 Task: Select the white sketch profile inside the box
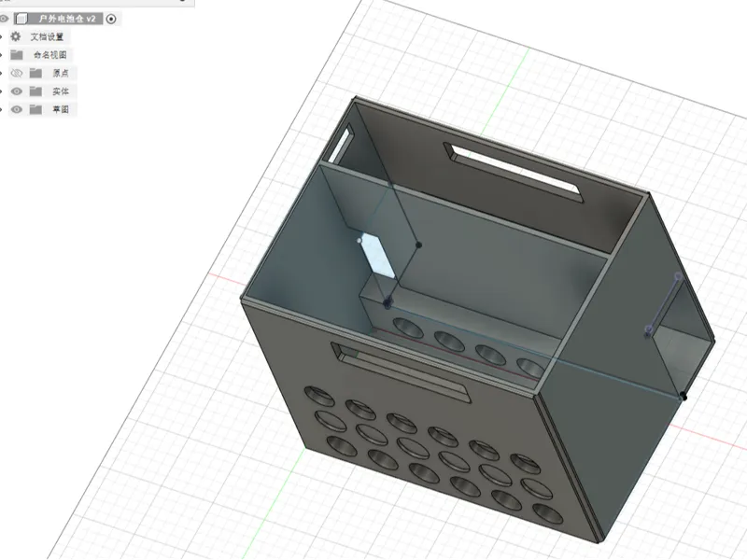tap(377, 255)
